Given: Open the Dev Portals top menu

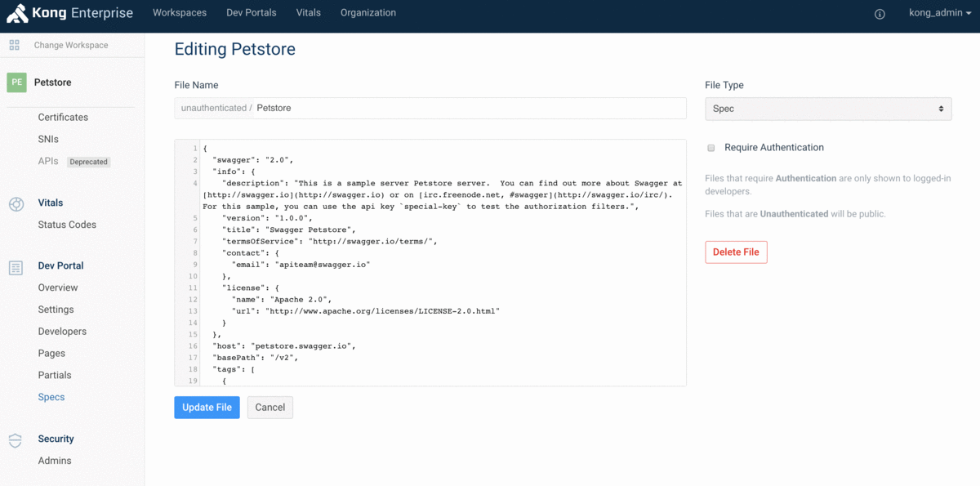Looking at the screenshot, I should pos(252,13).
